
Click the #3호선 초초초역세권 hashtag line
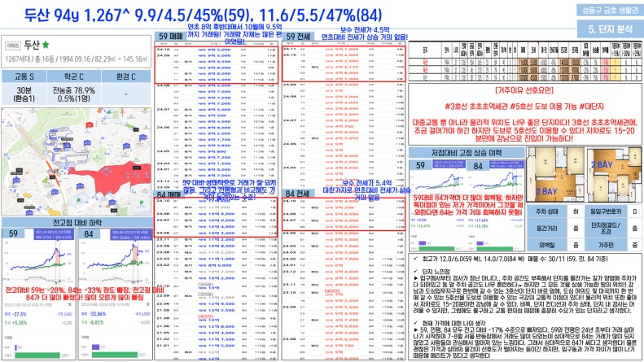click(524, 107)
